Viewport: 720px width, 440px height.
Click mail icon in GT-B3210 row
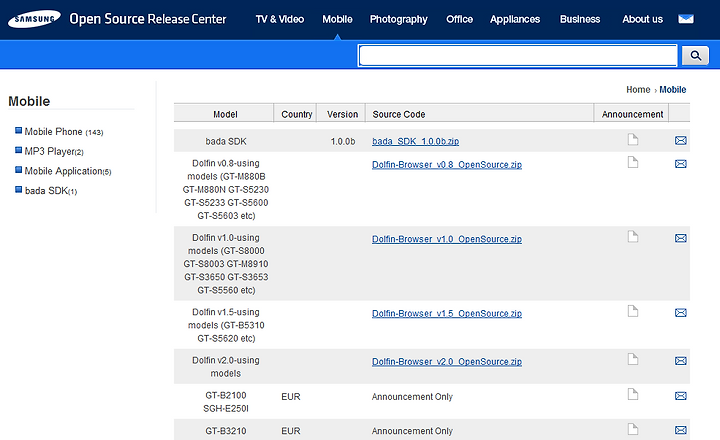(x=681, y=430)
